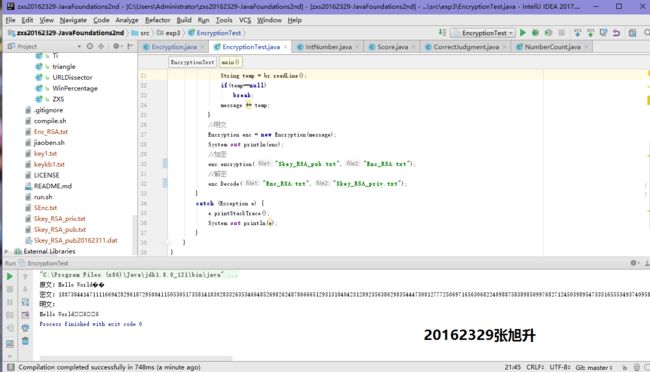
Task: Change file encoding UTF-8 in status bar
Action: pos(560,367)
